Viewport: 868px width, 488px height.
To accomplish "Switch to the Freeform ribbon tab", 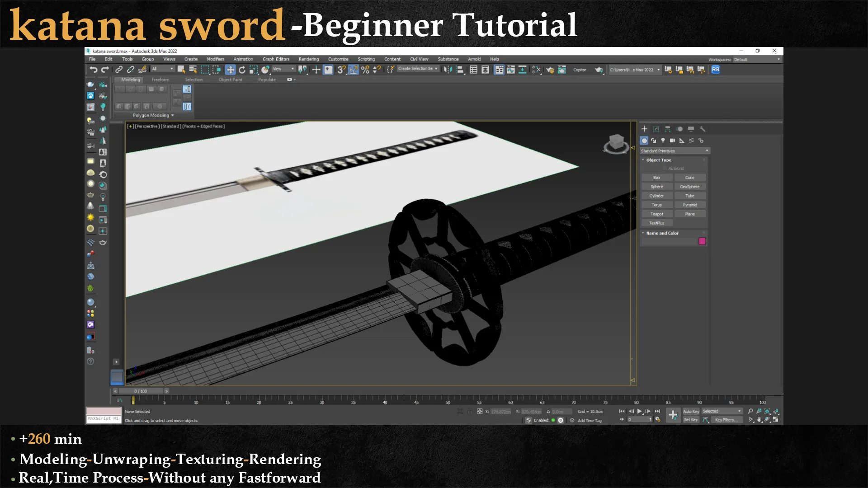I will [160, 80].
